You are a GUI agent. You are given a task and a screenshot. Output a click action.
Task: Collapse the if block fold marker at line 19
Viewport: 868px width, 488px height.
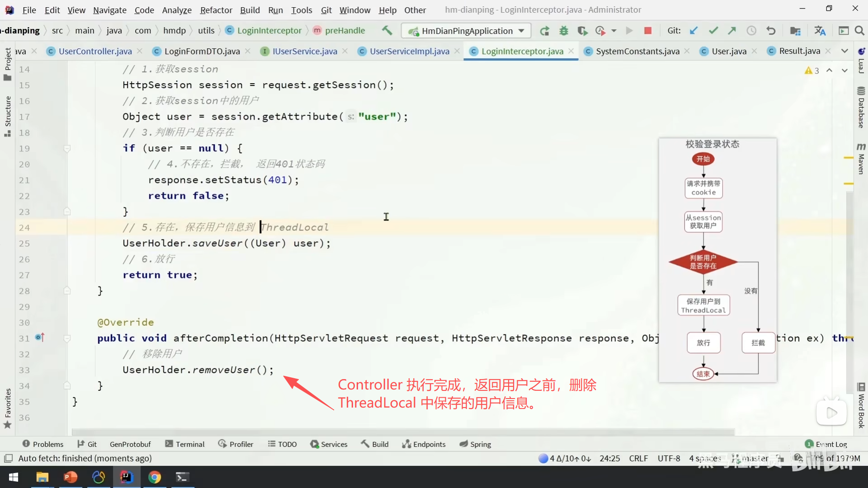pyautogui.click(x=67, y=149)
